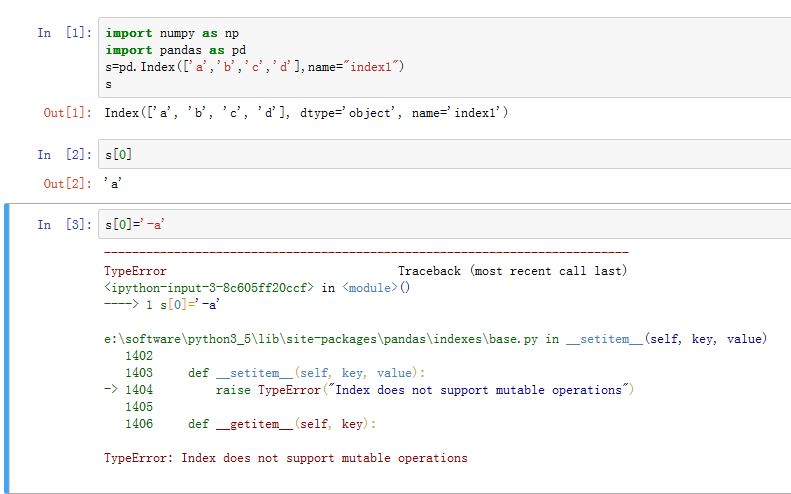Select the In [2] prompt label
This screenshot has height=494, width=791.
(x=61, y=155)
